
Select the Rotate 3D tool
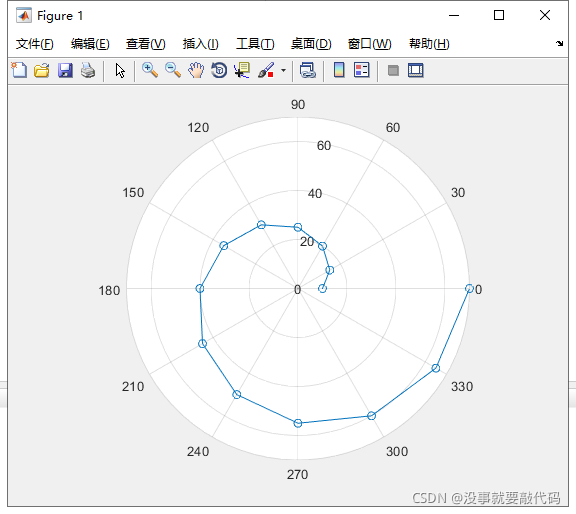[219, 70]
